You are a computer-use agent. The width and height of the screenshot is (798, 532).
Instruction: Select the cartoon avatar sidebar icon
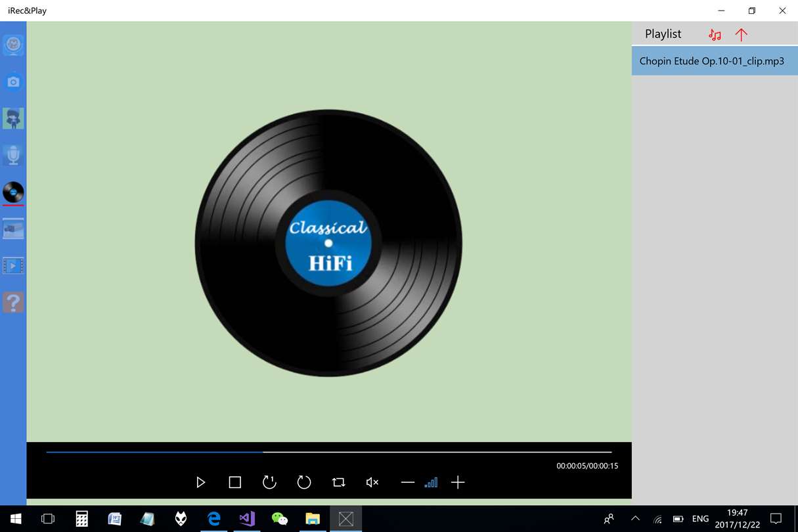point(13,119)
